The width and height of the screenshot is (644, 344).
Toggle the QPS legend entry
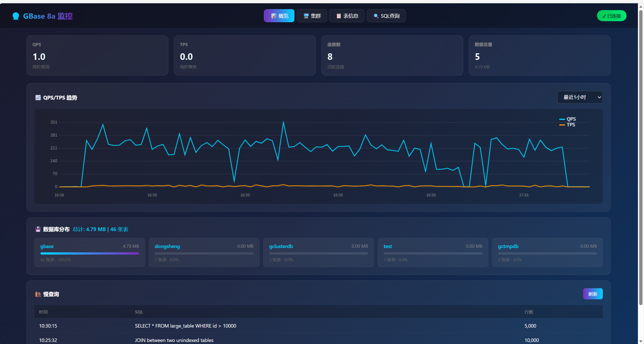click(567, 119)
